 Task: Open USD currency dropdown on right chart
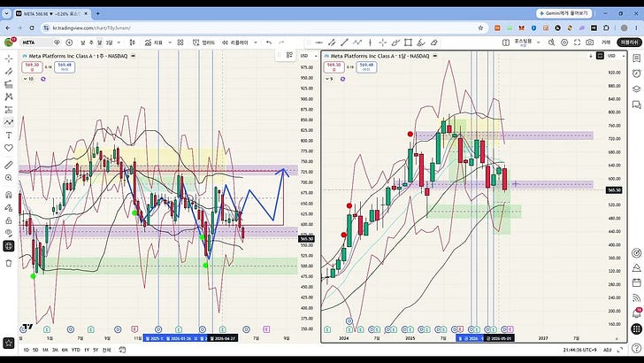(616, 56)
